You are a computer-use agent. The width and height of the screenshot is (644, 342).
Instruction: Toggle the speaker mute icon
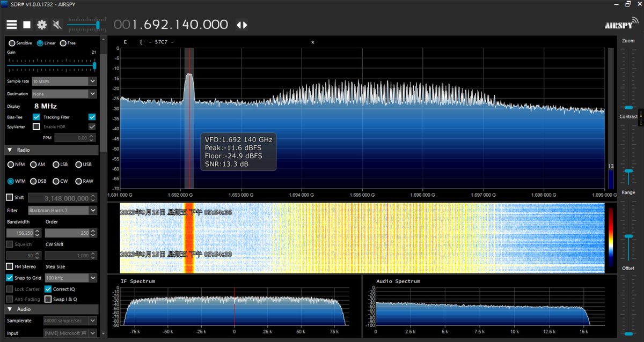[x=57, y=25]
